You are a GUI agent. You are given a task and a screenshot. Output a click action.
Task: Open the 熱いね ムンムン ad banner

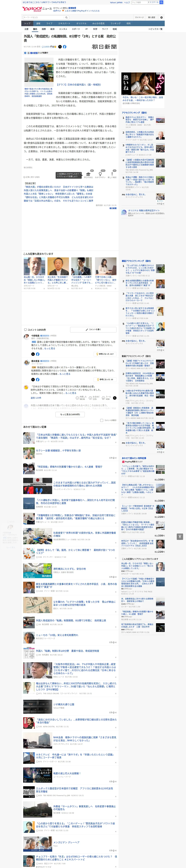[x=143, y=84]
